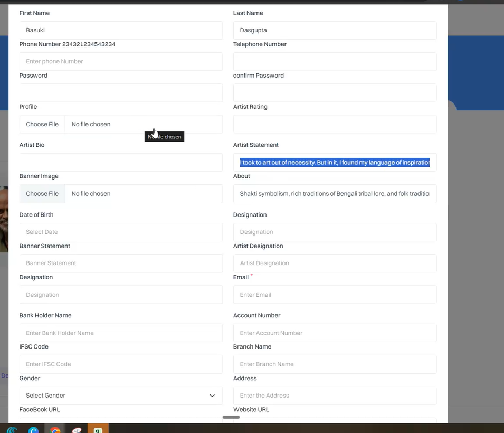Grab the horizontal scrollbar handle at bottom
The image size is (504, 433).
231,417
